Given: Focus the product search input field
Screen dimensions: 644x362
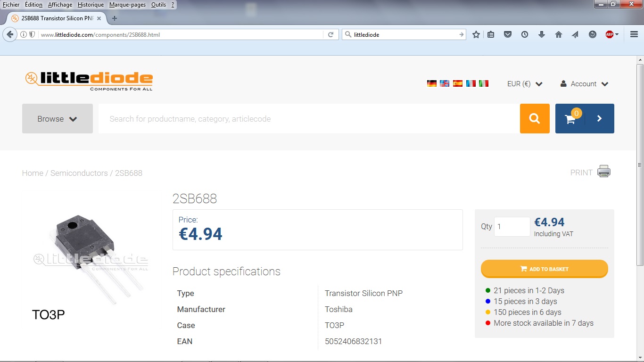Looking at the screenshot, I should pyautogui.click(x=309, y=119).
